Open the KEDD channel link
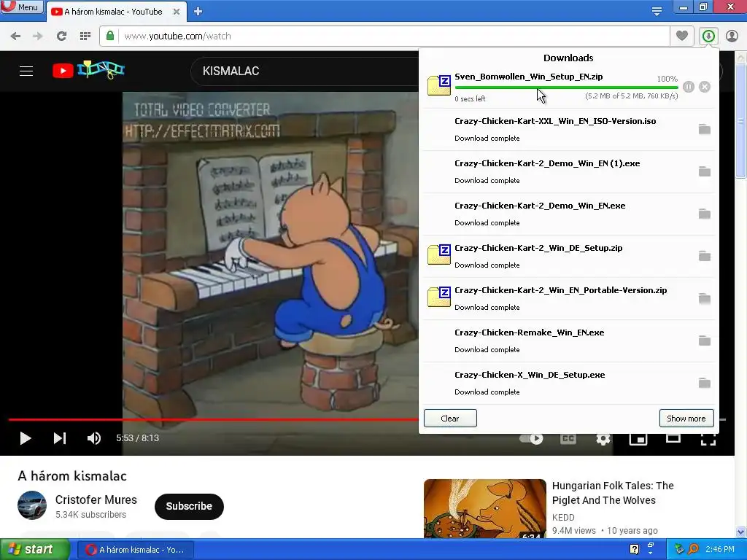The height and width of the screenshot is (560, 747). 563,517
